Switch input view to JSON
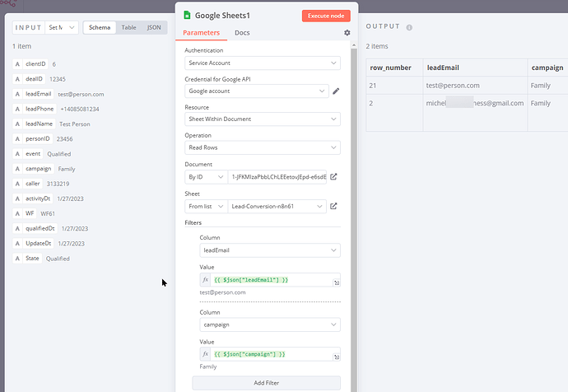This screenshot has height=392, width=568. 154,27
